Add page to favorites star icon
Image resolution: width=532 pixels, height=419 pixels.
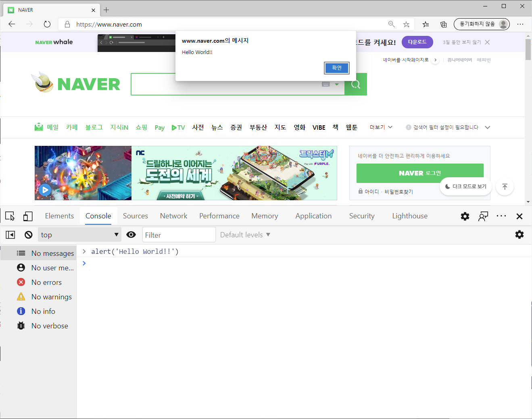(406, 24)
